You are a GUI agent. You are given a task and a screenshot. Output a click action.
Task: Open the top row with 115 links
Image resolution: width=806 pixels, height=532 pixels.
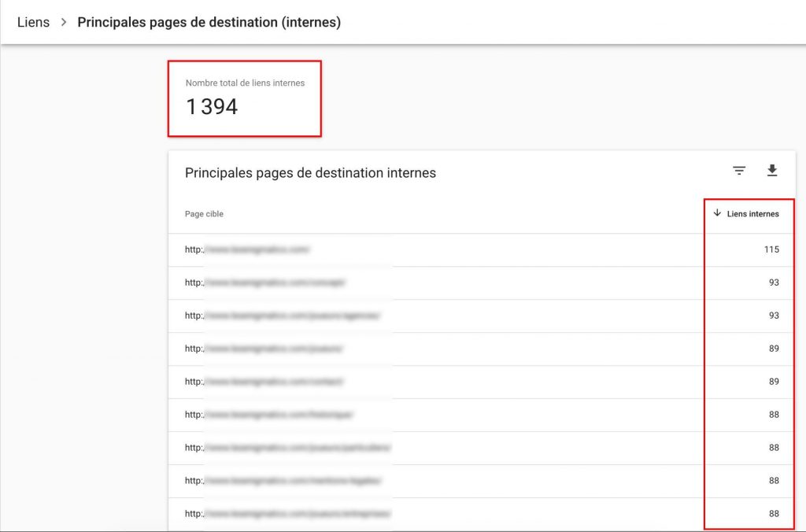pyautogui.click(x=248, y=249)
